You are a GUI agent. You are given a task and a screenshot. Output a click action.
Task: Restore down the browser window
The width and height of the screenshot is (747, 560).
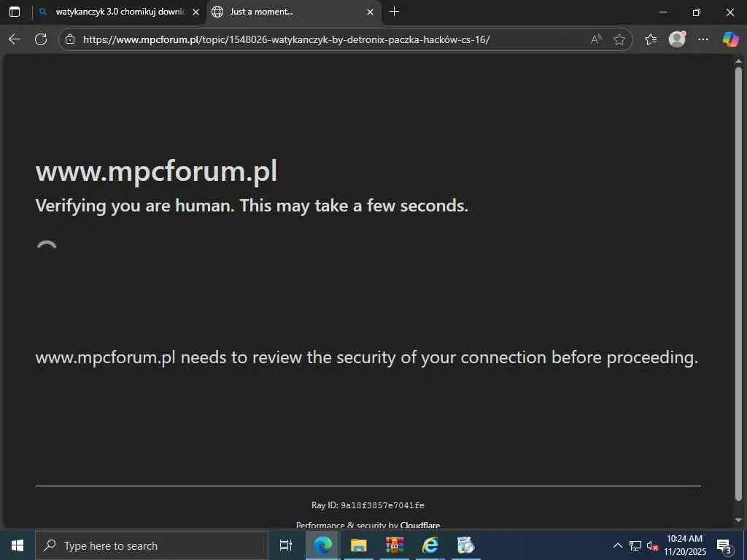pyautogui.click(x=696, y=12)
